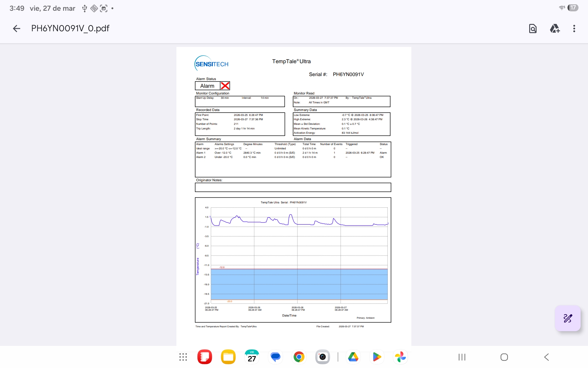Open the Google Photos pinwheel icon
The image size is (588, 368).
click(x=400, y=357)
